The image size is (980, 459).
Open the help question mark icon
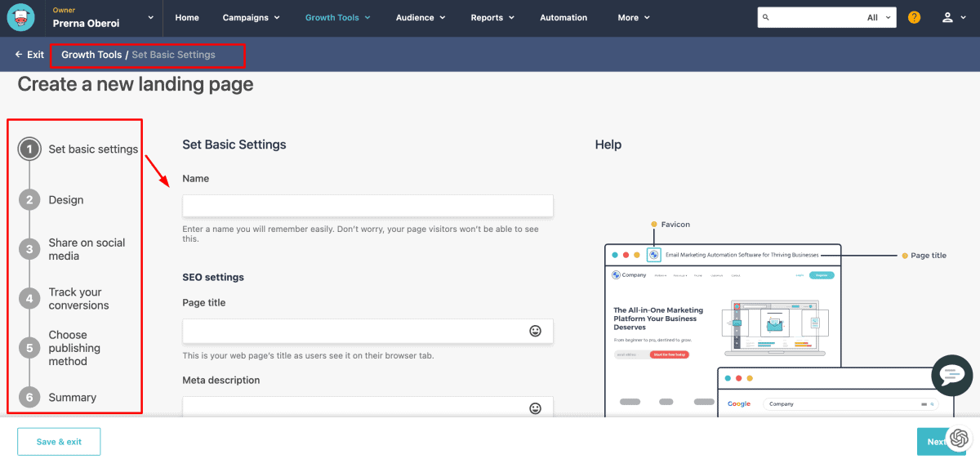click(914, 17)
